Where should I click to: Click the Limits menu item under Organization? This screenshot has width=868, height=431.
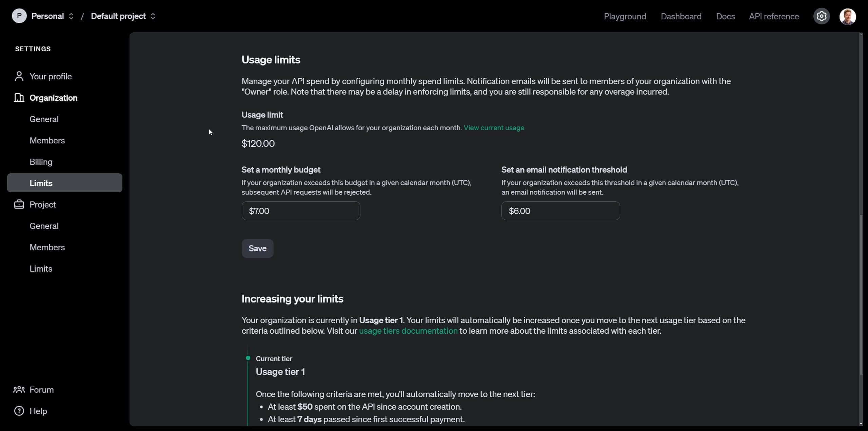pyautogui.click(x=40, y=183)
